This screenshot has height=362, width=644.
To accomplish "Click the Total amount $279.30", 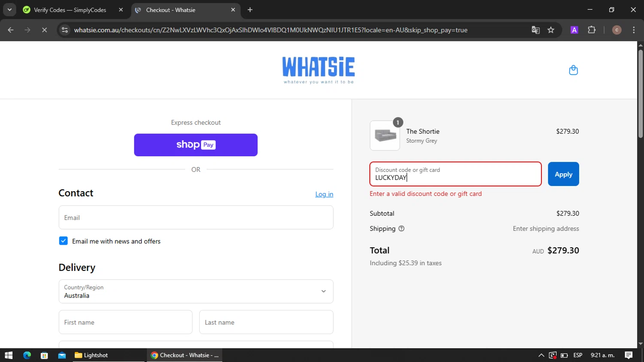I will [563, 250].
